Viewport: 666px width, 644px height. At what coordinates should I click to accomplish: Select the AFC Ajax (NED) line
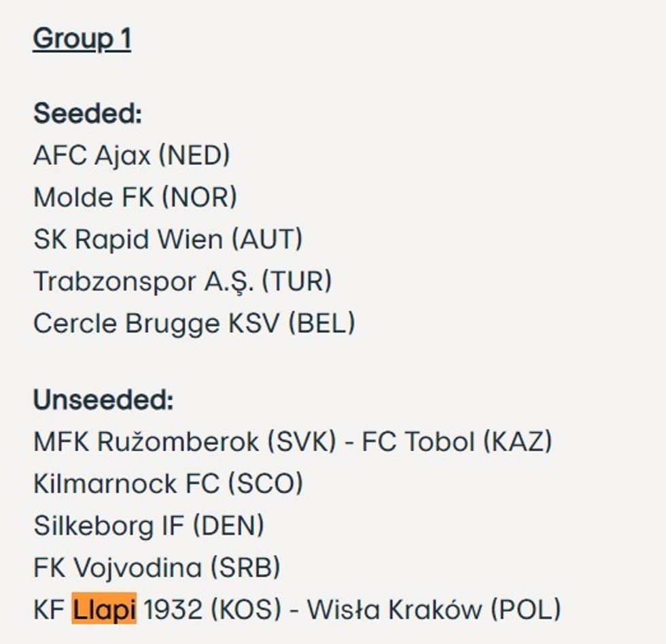tap(131, 156)
